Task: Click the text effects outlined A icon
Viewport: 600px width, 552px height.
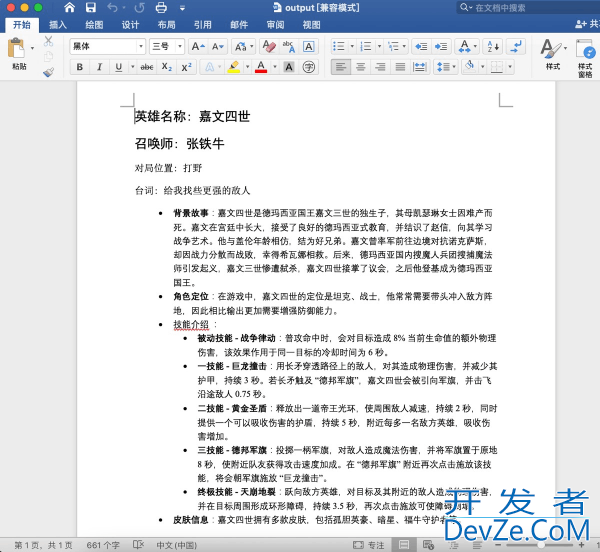Action: [x=210, y=67]
